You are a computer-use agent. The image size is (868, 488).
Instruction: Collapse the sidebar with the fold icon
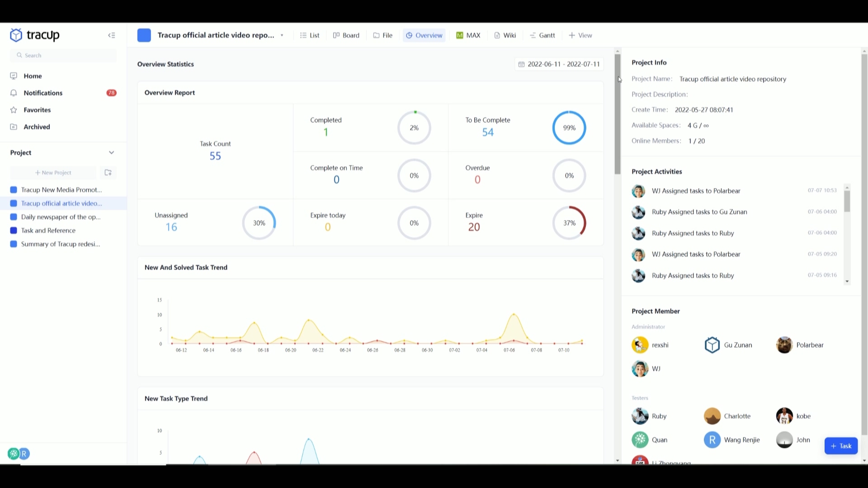pyautogui.click(x=112, y=35)
